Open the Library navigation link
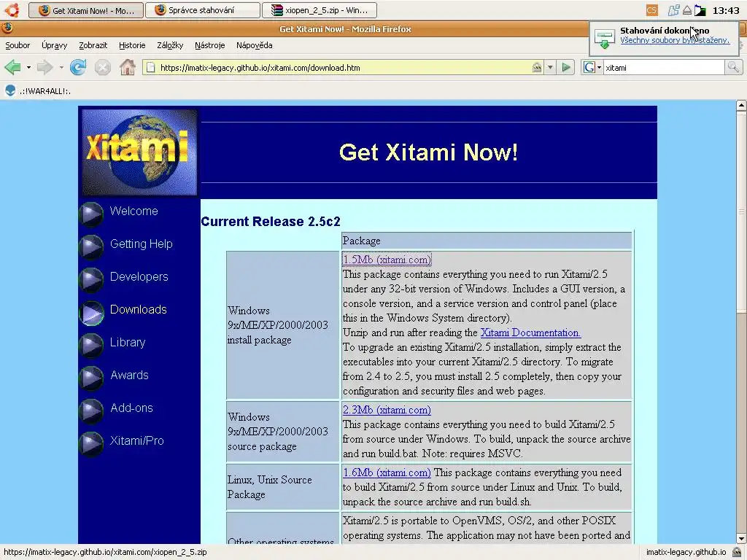747x560 pixels. click(128, 343)
